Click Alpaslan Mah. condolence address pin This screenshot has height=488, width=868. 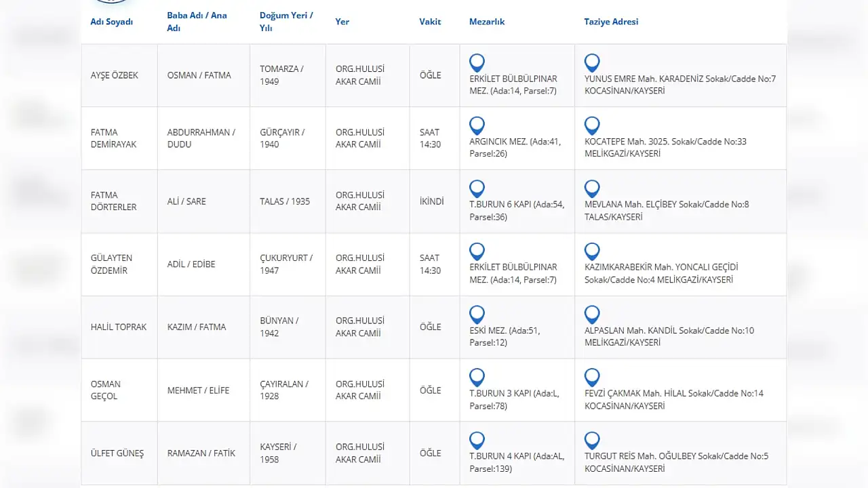click(x=592, y=314)
